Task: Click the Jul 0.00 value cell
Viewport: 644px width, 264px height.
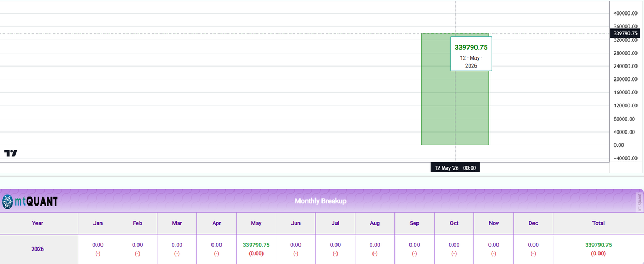Action: pos(335,250)
